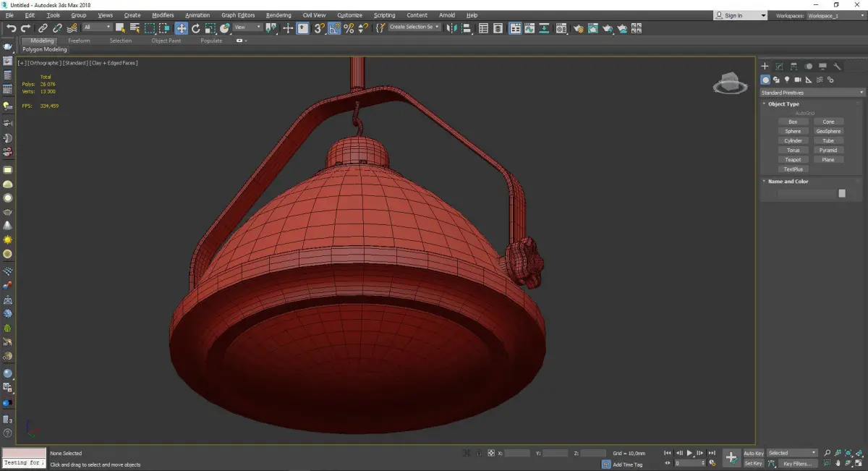Open the Modifiers menu
The image size is (868, 471).
pyautogui.click(x=163, y=15)
